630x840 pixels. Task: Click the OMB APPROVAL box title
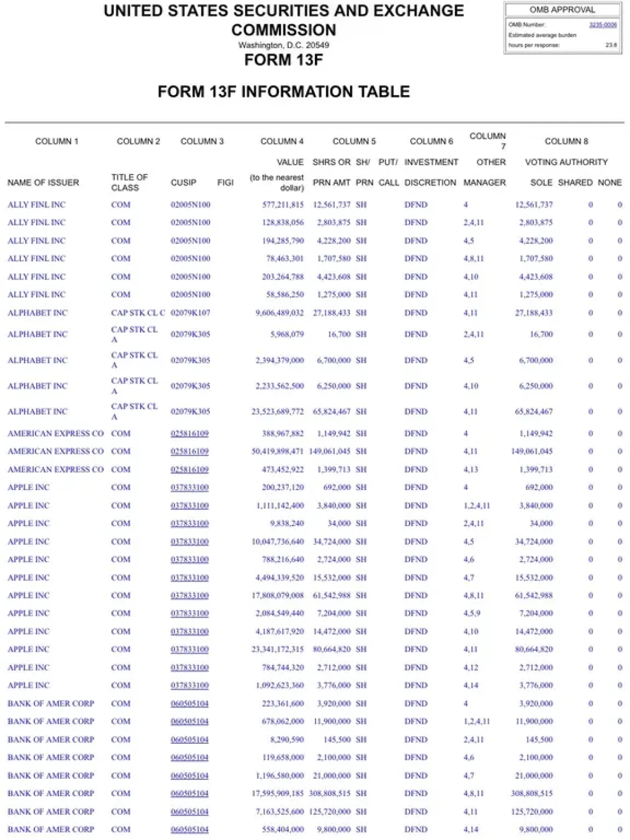pos(562,10)
